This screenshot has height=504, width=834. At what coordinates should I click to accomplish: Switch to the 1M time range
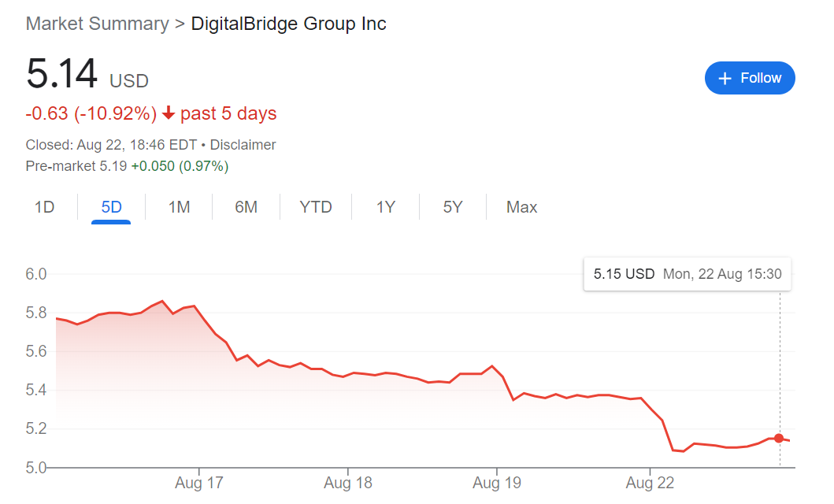pyautogui.click(x=179, y=206)
